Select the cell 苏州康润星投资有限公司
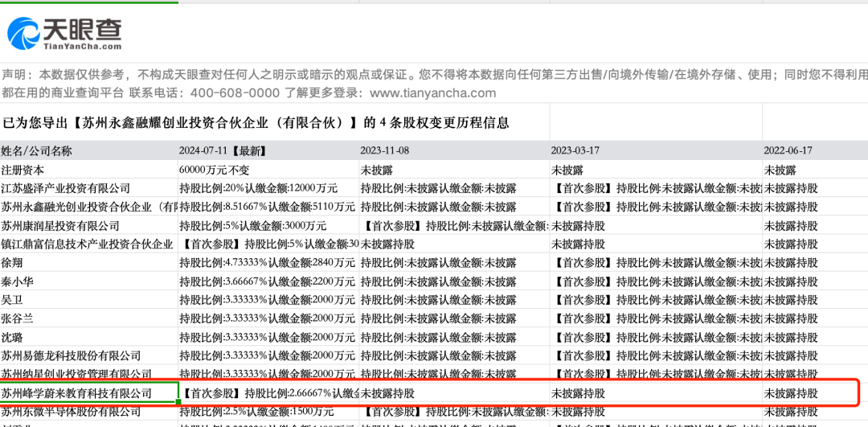Screen dimensions: 868x427 click(89, 225)
